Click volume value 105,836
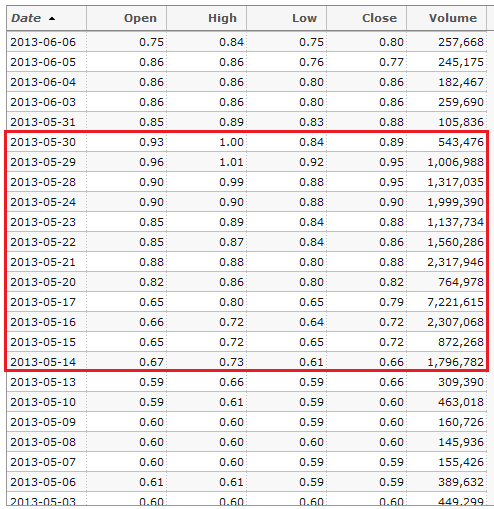Screen dimensions: 494x509 tap(461, 122)
